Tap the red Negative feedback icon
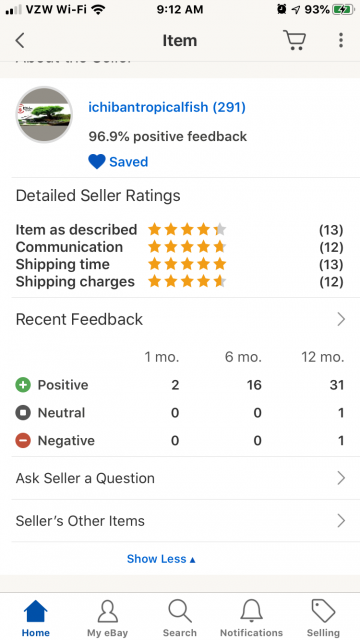This screenshot has width=360, height=640. 23,440
